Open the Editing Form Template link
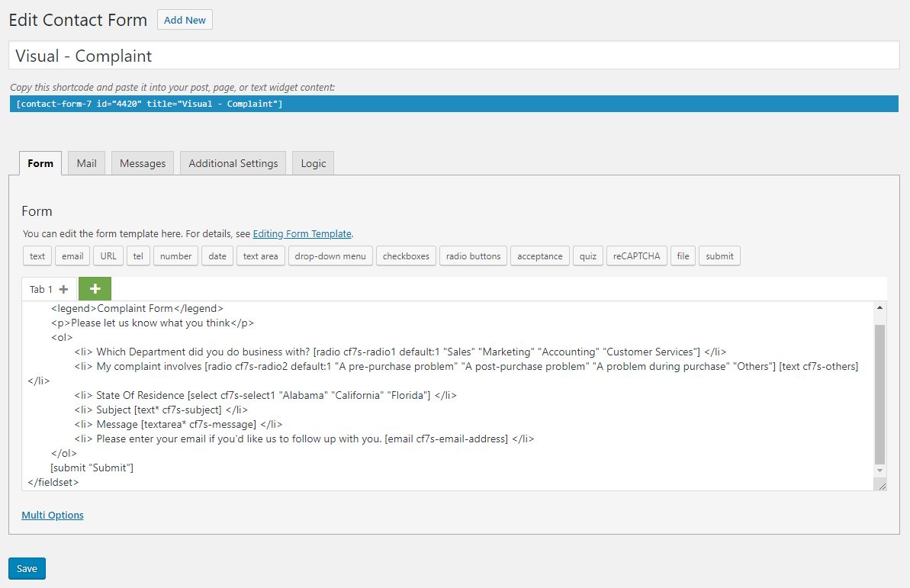Image resolution: width=910 pixels, height=588 pixels. click(x=302, y=234)
